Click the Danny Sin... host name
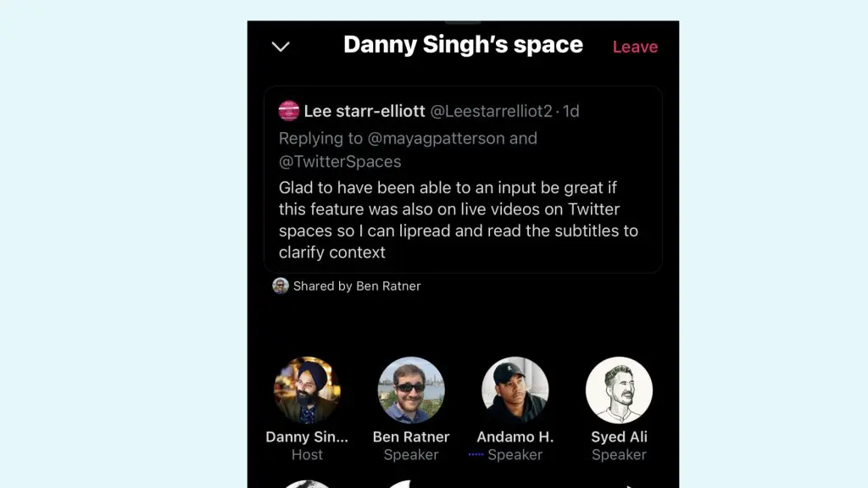Screen dimensions: 868x488 [x=307, y=437]
